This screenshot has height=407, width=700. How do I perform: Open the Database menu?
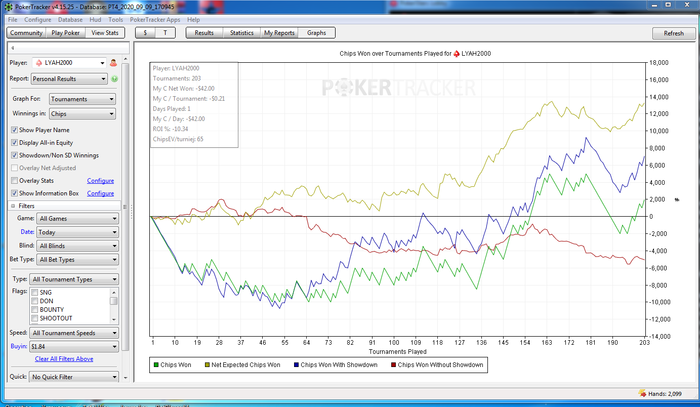pyautogui.click(x=70, y=20)
